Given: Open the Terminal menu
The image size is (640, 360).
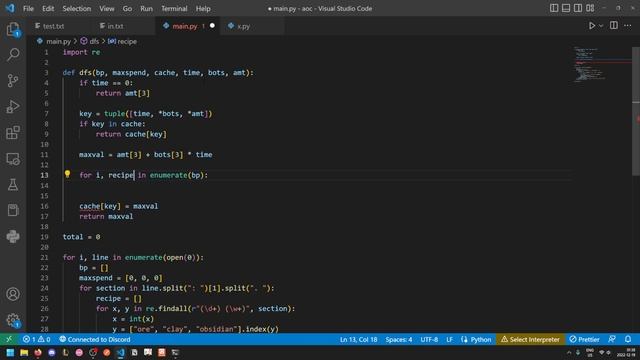Looking at the screenshot, I should pyautogui.click(x=174, y=8).
